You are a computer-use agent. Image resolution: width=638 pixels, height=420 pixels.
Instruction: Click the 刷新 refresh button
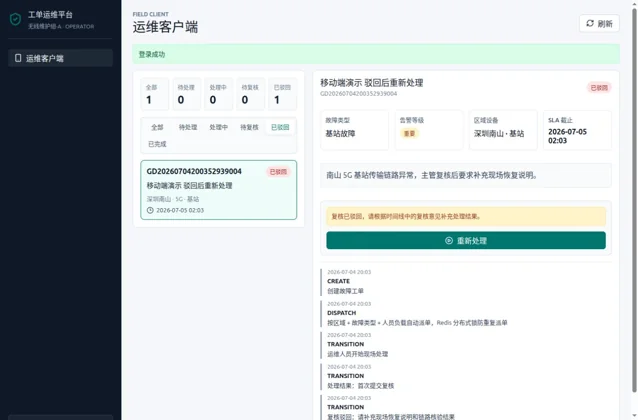click(599, 24)
